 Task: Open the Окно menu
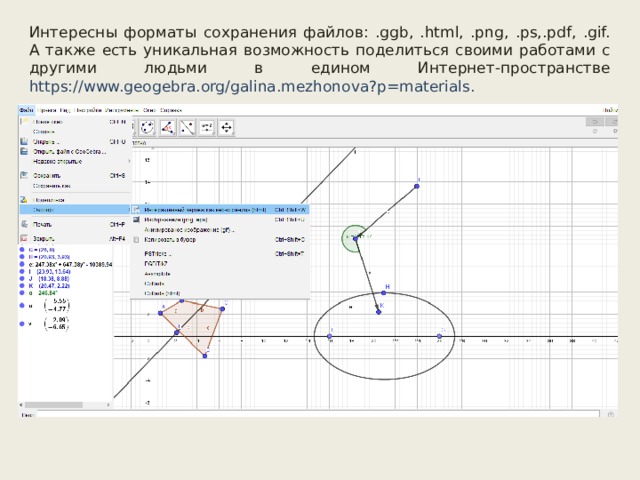149,110
